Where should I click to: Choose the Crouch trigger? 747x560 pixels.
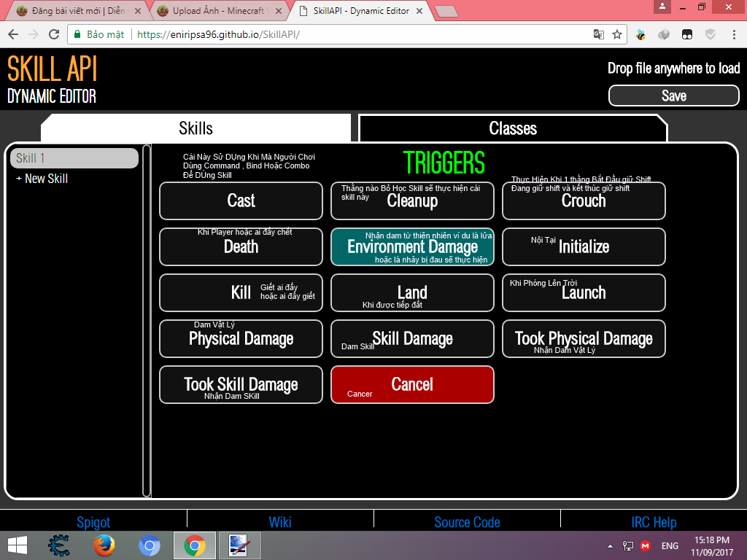click(x=584, y=201)
